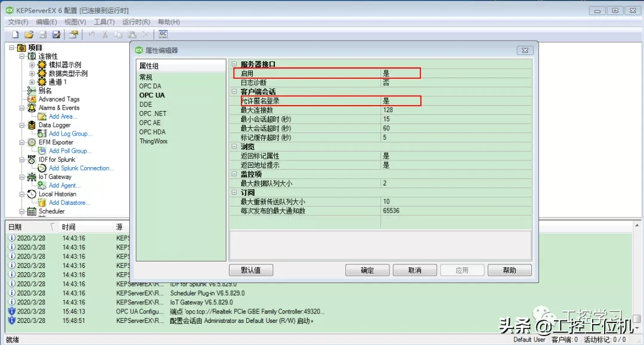Click the event log scroll up arrow

[637, 226]
